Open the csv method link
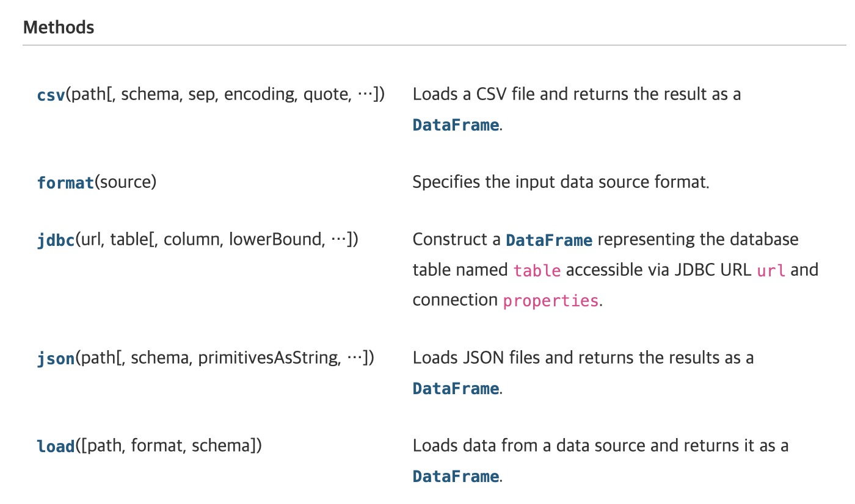Screen dimensions: 855x504 click(51, 95)
